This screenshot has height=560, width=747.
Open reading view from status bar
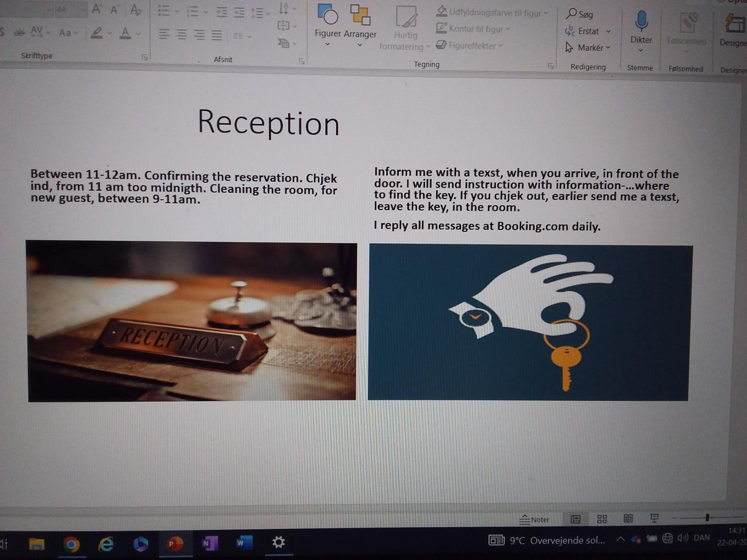[628, 518]
